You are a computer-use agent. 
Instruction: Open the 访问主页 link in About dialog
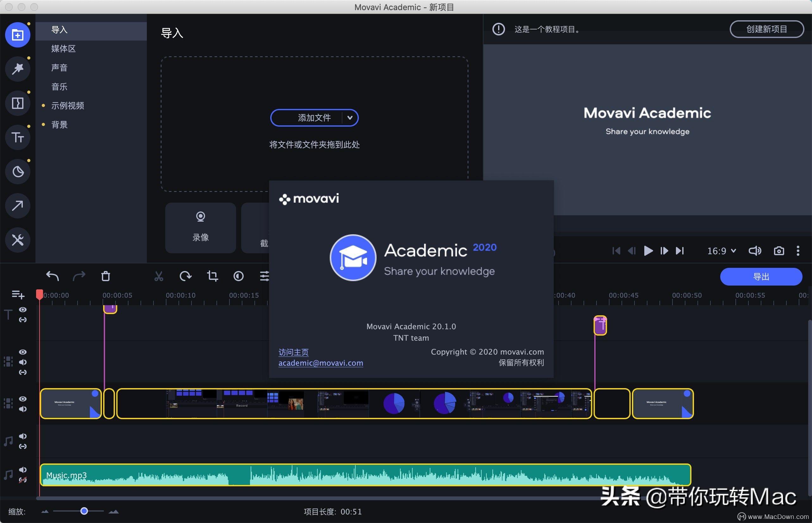tap(293, 352)
